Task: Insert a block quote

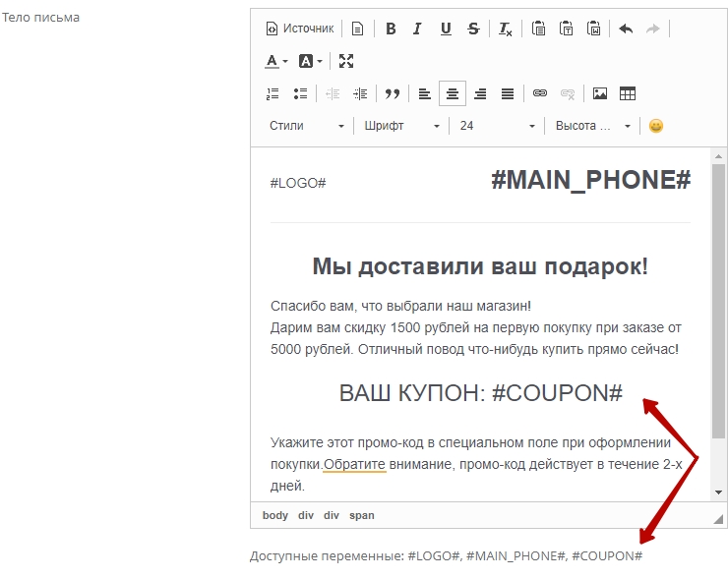Action: coord(393,93)
